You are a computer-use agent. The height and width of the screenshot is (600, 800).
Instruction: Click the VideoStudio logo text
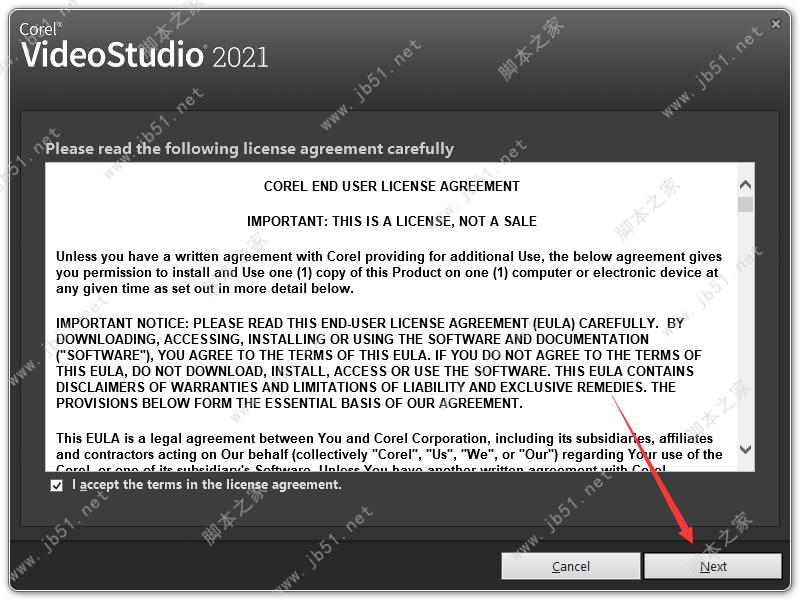[x=113, y=54]
